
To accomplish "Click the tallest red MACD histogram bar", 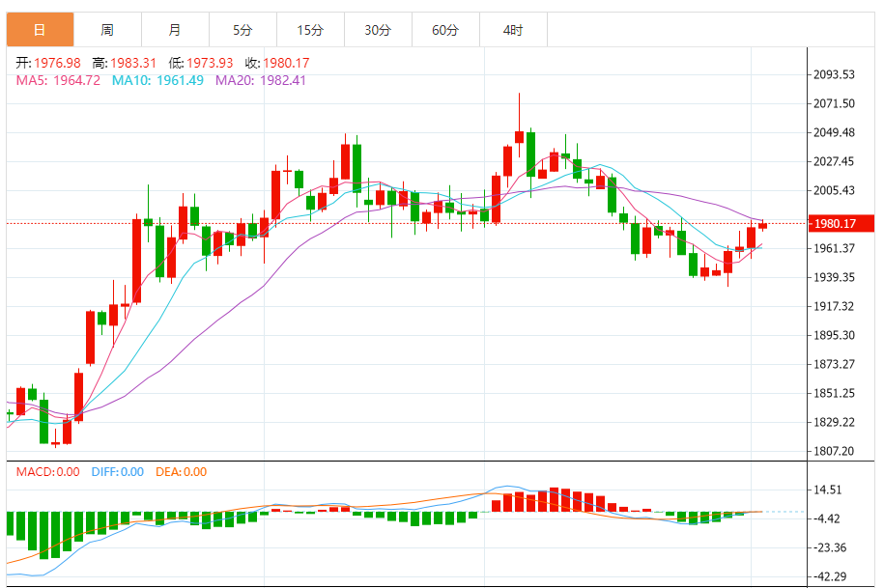I will [x=554, y=499].
